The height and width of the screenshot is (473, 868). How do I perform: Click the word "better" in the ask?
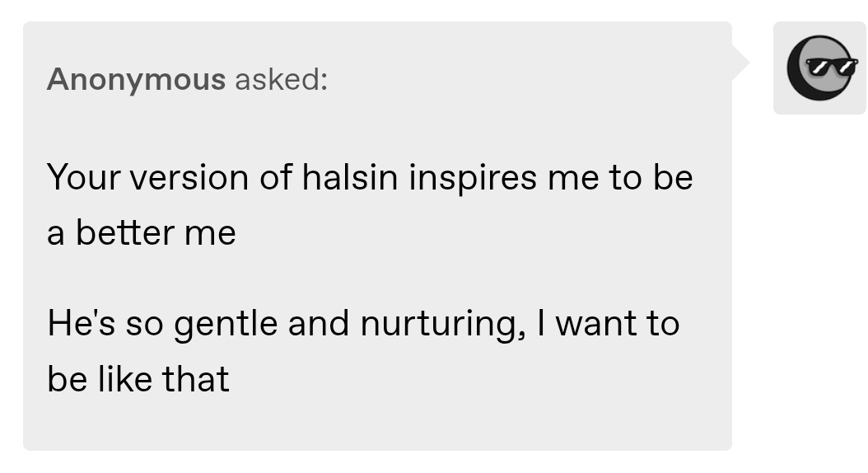pyautogui.click(x=124, y=233)
